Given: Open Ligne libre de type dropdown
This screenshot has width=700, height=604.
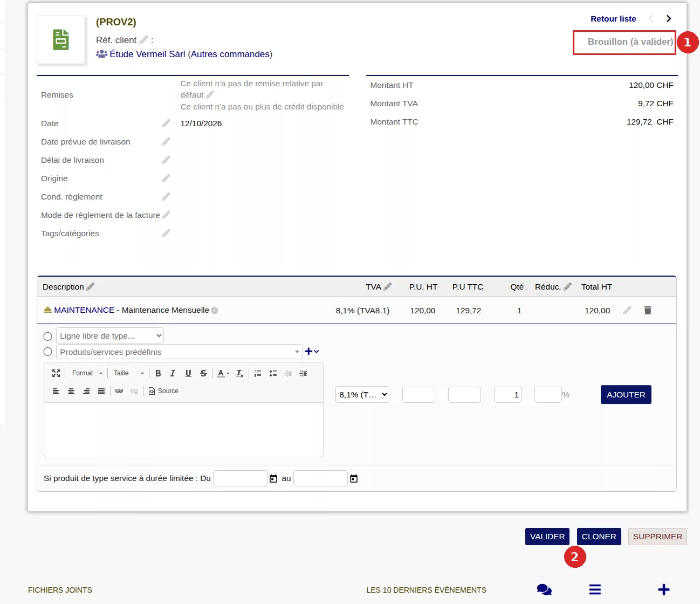Looking at the screenshot, I should click(x=110, y=335).
